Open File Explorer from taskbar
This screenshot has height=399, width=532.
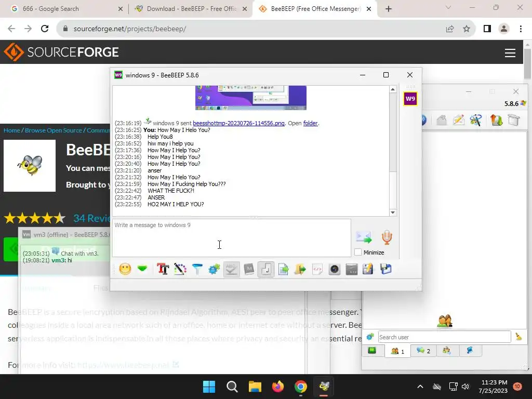pyautogui.click(x=255, y=387)
